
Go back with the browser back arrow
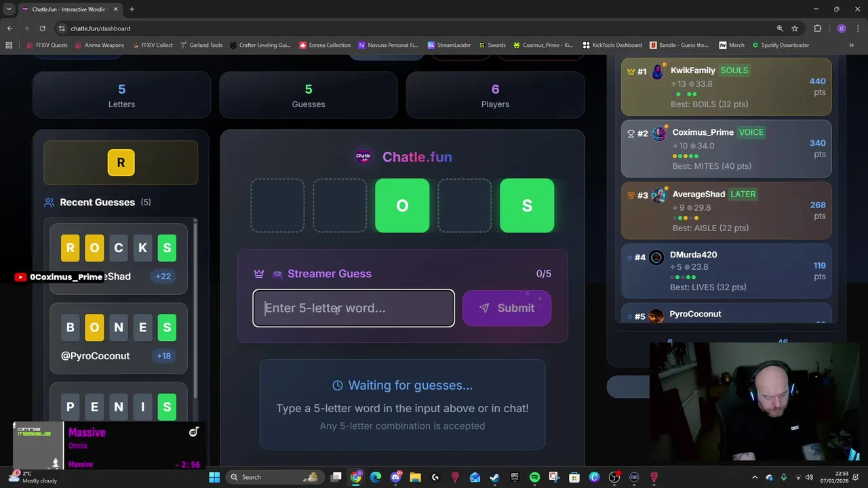pyautogui.click(x=9, y=28)
